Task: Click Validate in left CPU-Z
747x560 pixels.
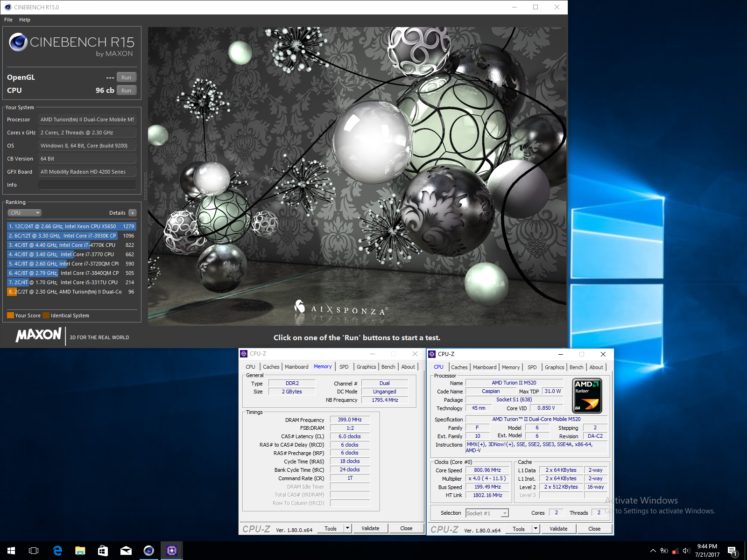Action: tap(370, 528)
